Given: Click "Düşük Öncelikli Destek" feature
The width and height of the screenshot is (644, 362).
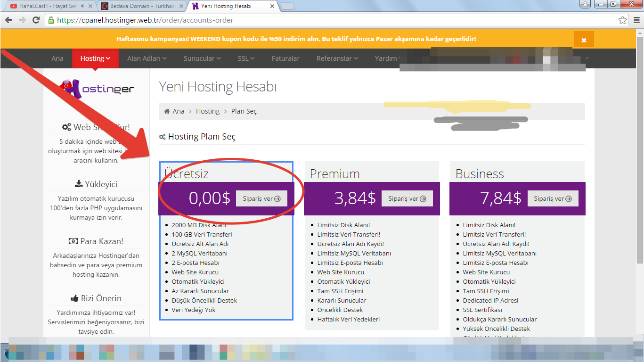Looking at the screenshot, I should pyautogui.click(x=204, y=300).
